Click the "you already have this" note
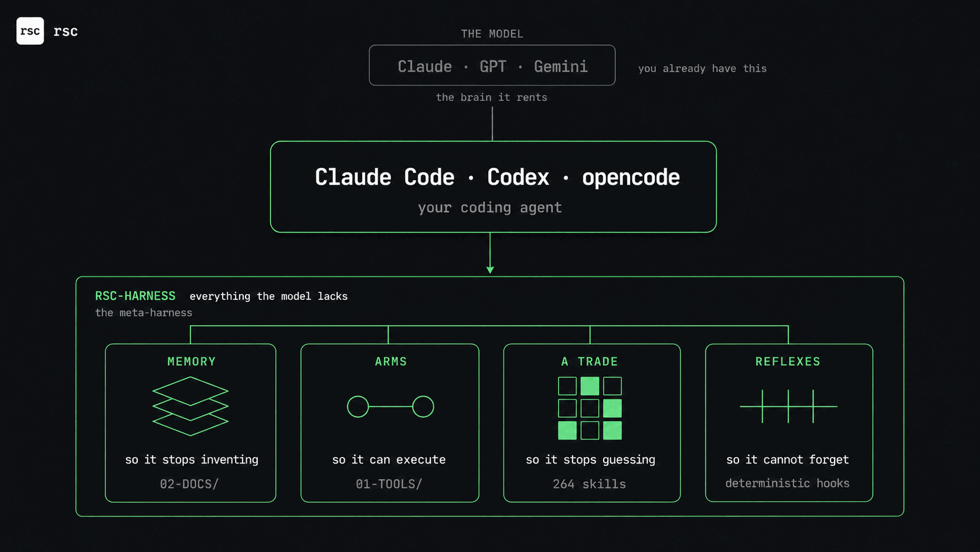This screenshot has width=980, height=552. 702,69
